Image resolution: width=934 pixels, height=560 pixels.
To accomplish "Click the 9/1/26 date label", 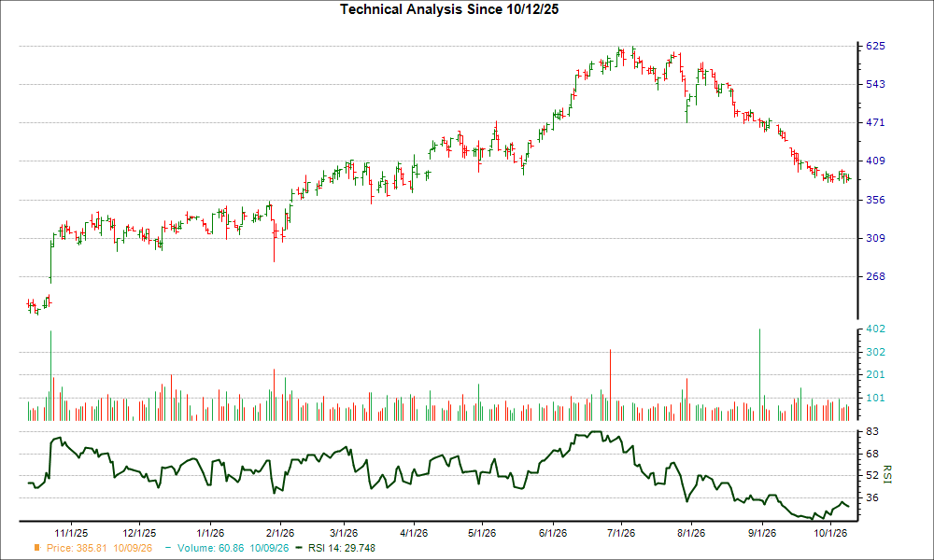I will [x=762, y=533].
